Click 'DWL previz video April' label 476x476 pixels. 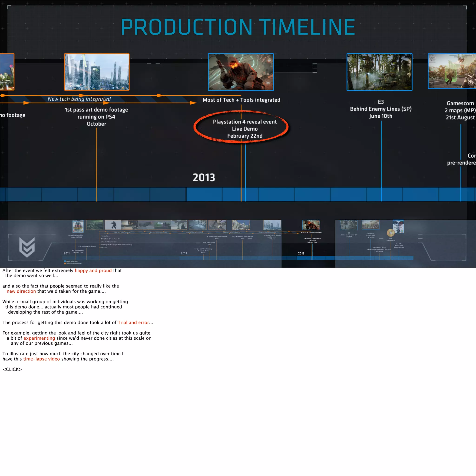209,243
